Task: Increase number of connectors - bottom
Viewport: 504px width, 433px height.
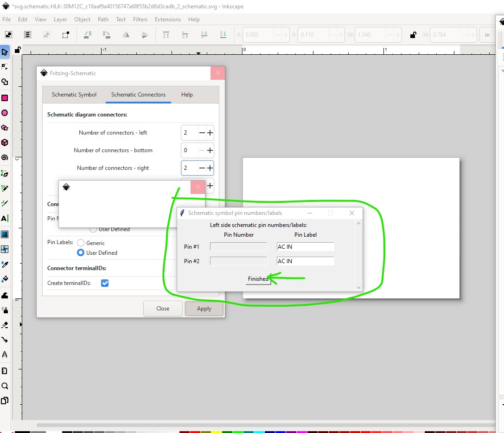Action: pos(210,150)
